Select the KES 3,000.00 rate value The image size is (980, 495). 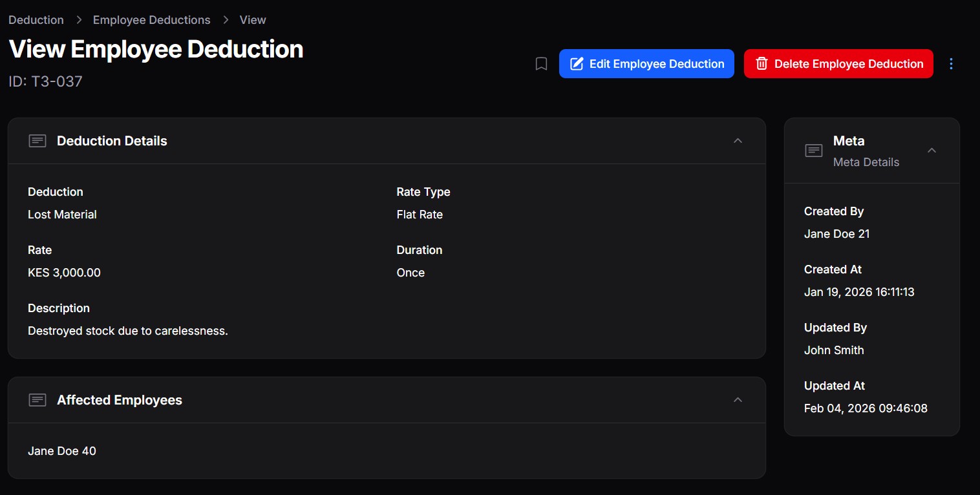(x=64, y=273)
